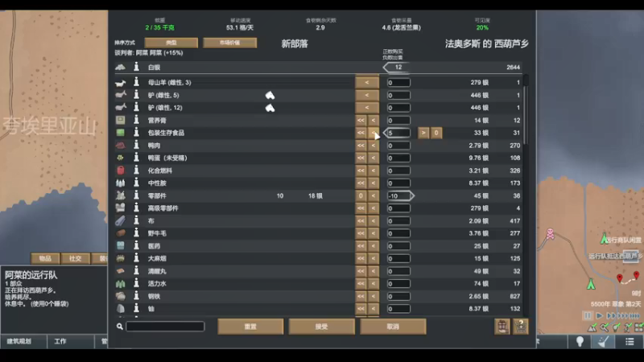
Task: Set superfast speed with triple arrow button
Action: tap(623, 315)
